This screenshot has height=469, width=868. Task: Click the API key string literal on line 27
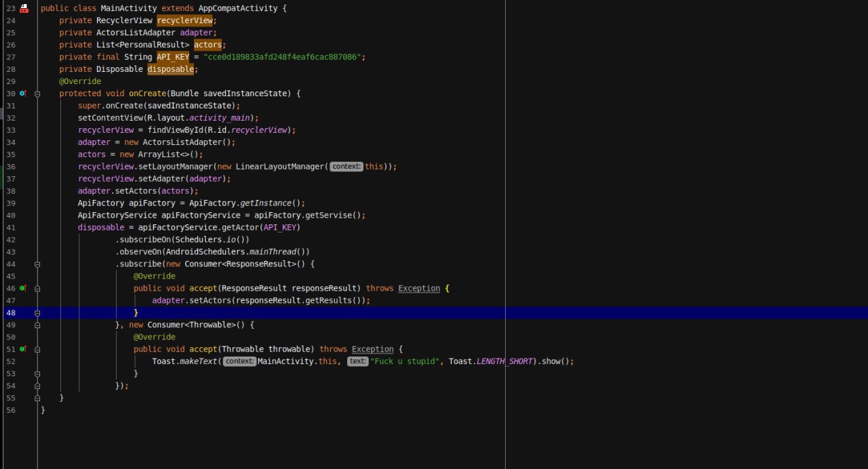click(x=282, y=57)
